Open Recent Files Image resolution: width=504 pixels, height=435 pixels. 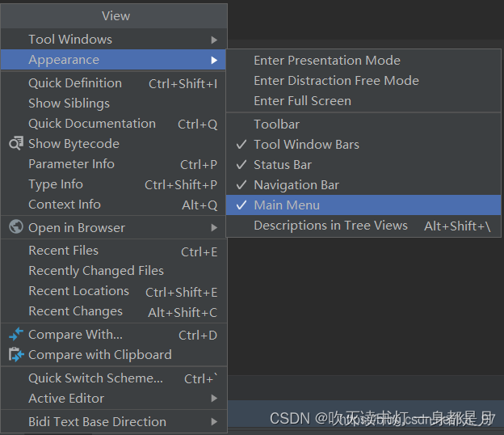[x=114, y=251]
